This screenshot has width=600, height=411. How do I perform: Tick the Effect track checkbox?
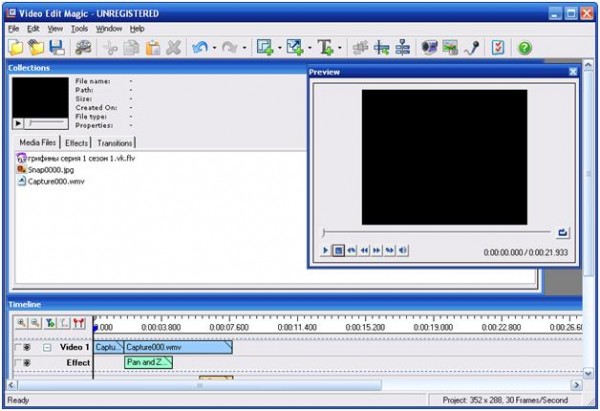click(18, 362)
